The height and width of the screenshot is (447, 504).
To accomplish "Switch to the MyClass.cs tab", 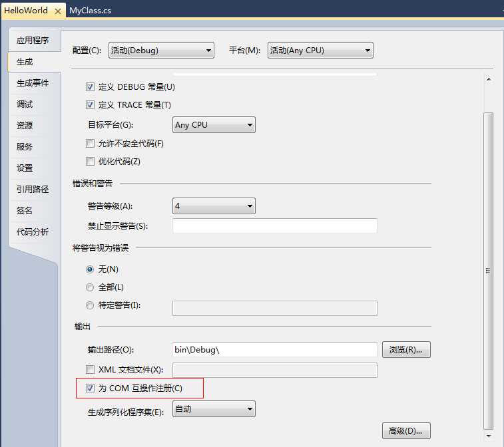I will point(91,11).
